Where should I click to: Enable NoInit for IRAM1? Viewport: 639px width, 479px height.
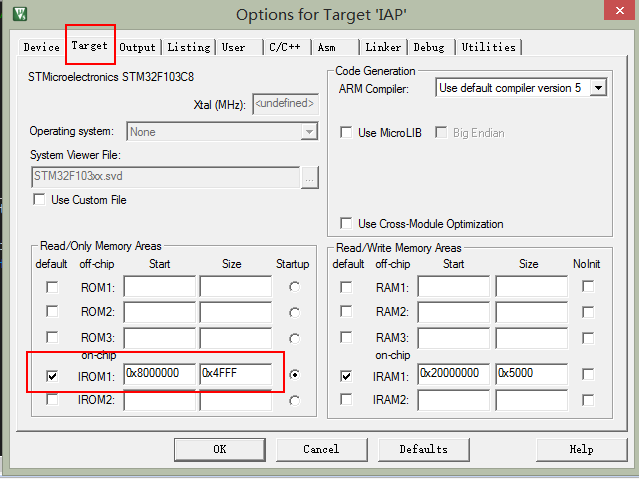[x=588, y=374]
